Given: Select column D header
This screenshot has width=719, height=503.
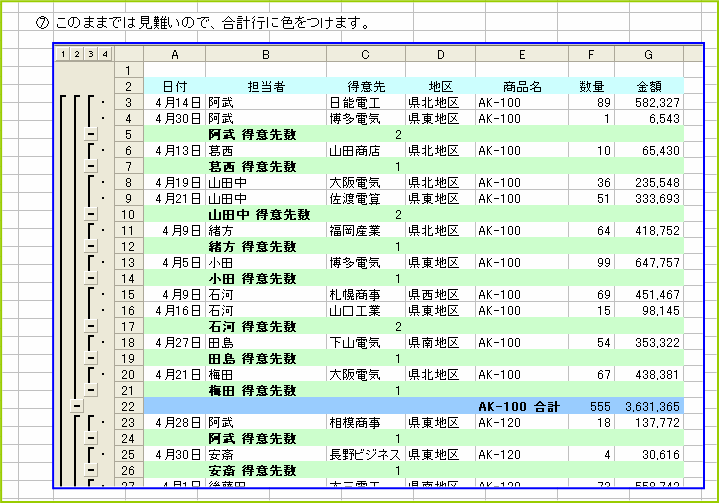Looking at the screenshot, I should pyautogui.click(x=440, y=55).
